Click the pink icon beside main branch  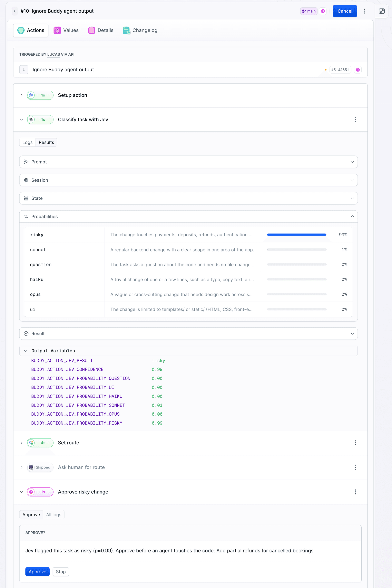[323, 11]
